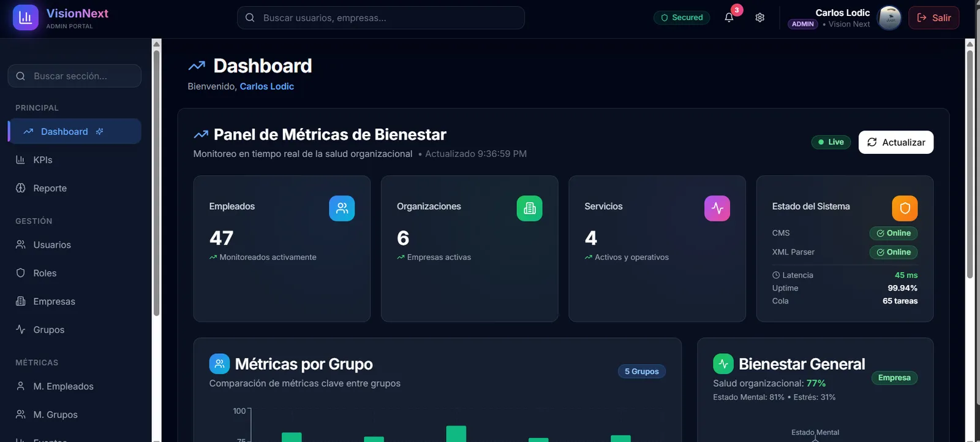This screenshot has width=980, height=442.
Task: Open M. Empleados metrics section
Action: (75, 386)
